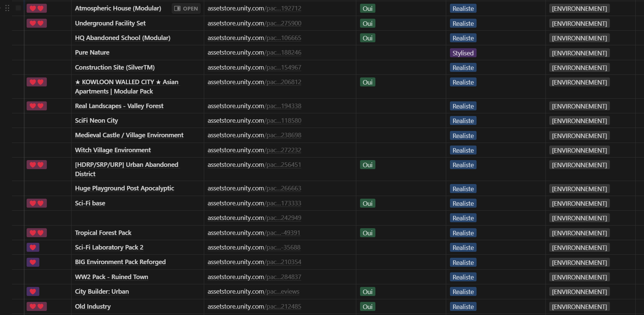
Task: Click the double-heart tag for Urban Abandoned District
Action: click(x=37, y=165)
